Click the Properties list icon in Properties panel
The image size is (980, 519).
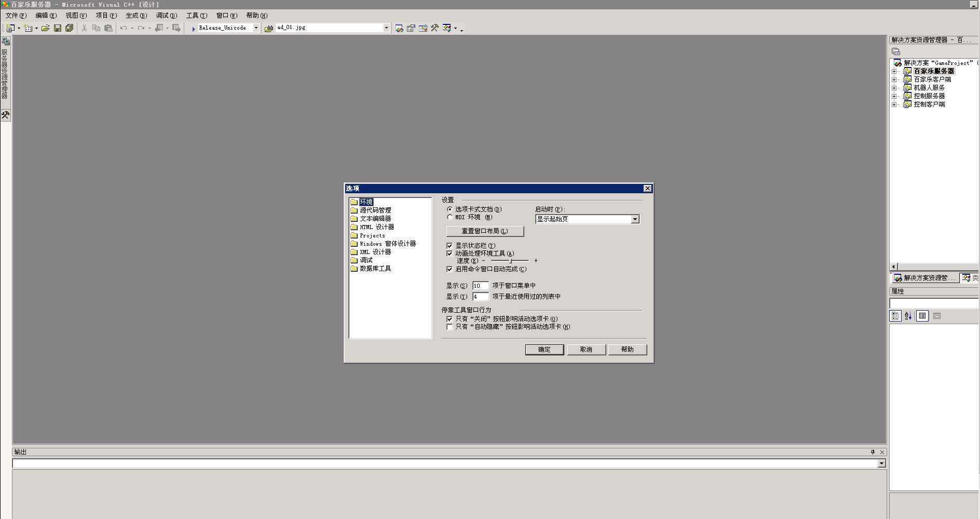point(922,316)
